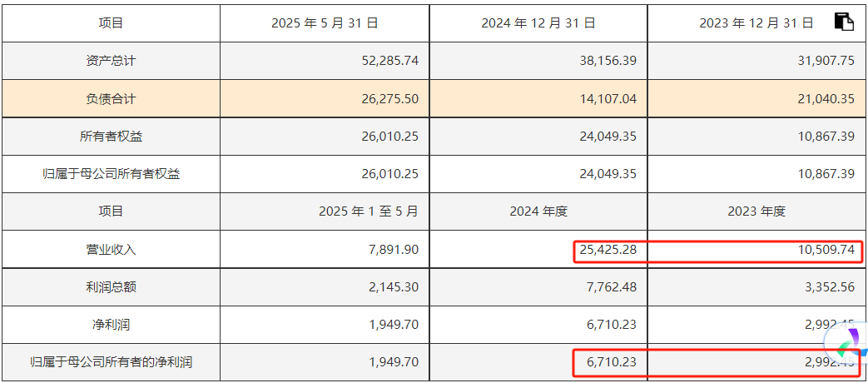The height and width of the screenshot is (383, 868).
Task: Select the red-boxed revenue value 25,425.28
Action: coord(608,249)
